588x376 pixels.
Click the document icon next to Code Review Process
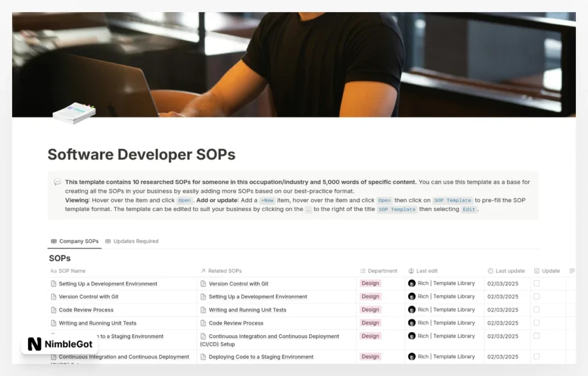click(x=53, y=309)
